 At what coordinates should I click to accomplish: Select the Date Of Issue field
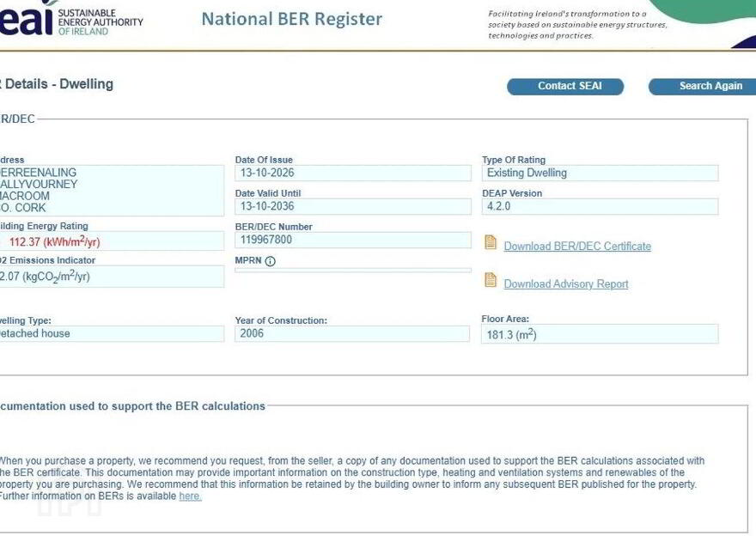[353, 174]
